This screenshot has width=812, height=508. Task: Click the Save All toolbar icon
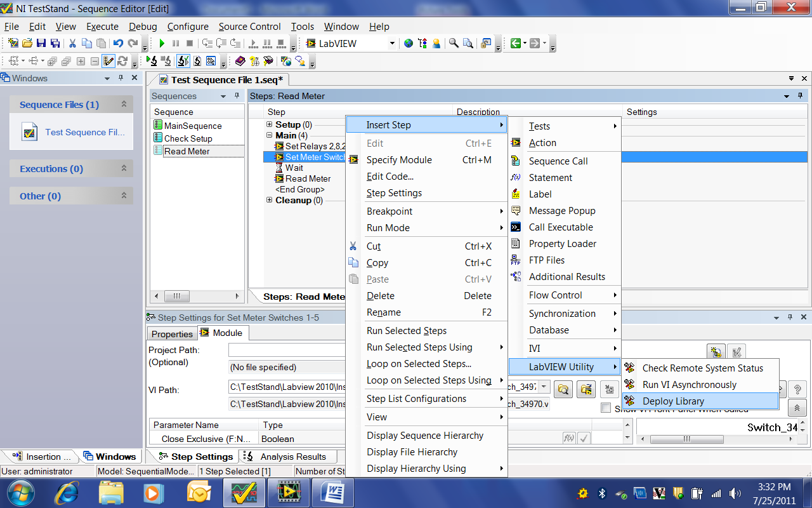[x=55, y=43]
